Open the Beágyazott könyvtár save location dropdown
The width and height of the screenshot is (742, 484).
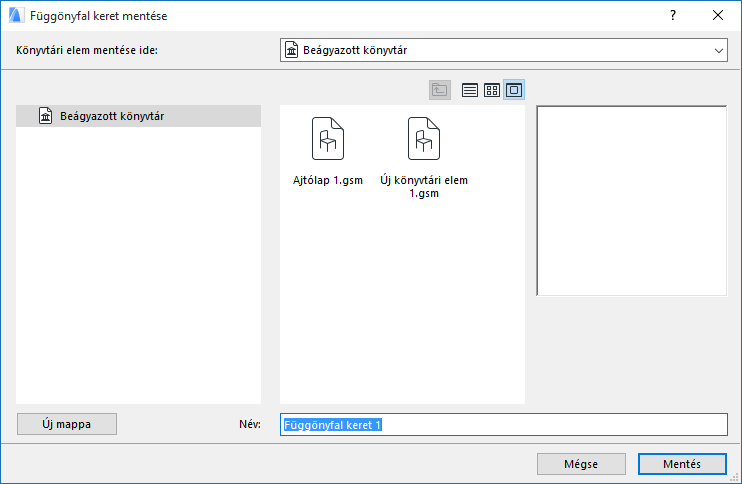click(x=504, y=50)
